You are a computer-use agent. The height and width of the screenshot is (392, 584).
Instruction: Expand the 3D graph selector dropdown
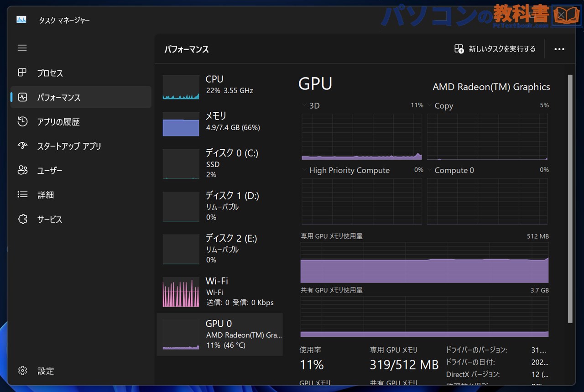(x=305, y=105)
